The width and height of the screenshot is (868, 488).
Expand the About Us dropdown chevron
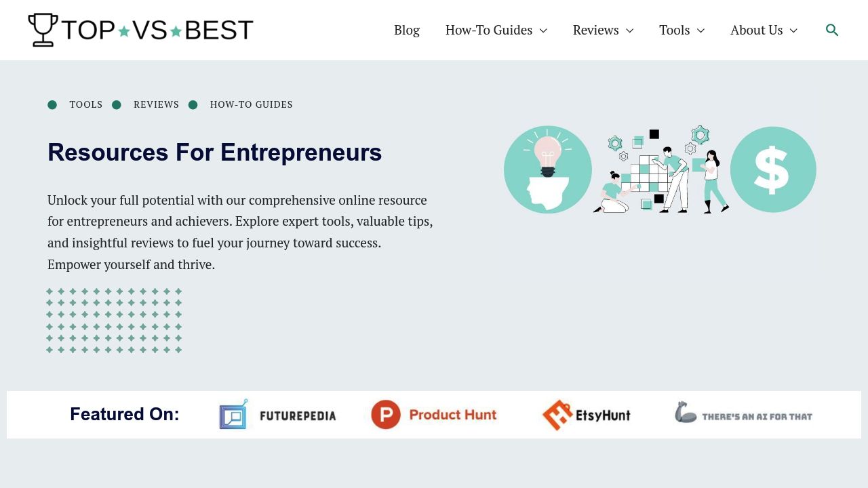(x=793, y=30)
